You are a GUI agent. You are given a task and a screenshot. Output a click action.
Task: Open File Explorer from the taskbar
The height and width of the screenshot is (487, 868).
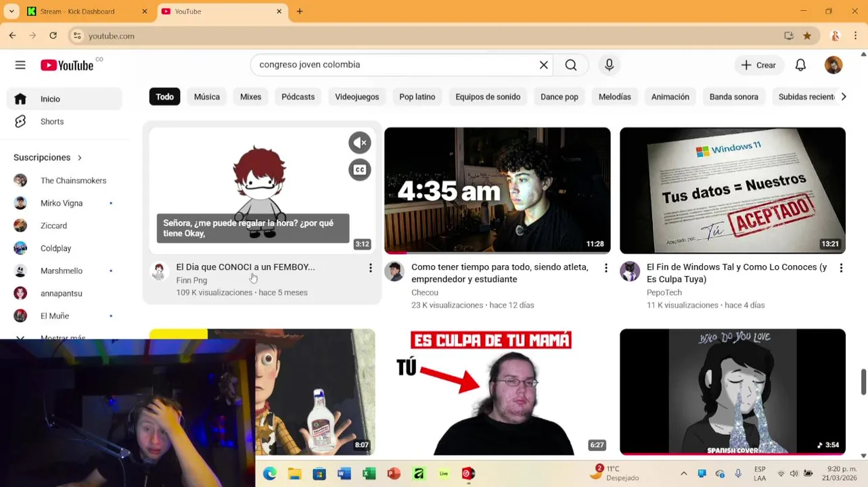pos(294,473)
